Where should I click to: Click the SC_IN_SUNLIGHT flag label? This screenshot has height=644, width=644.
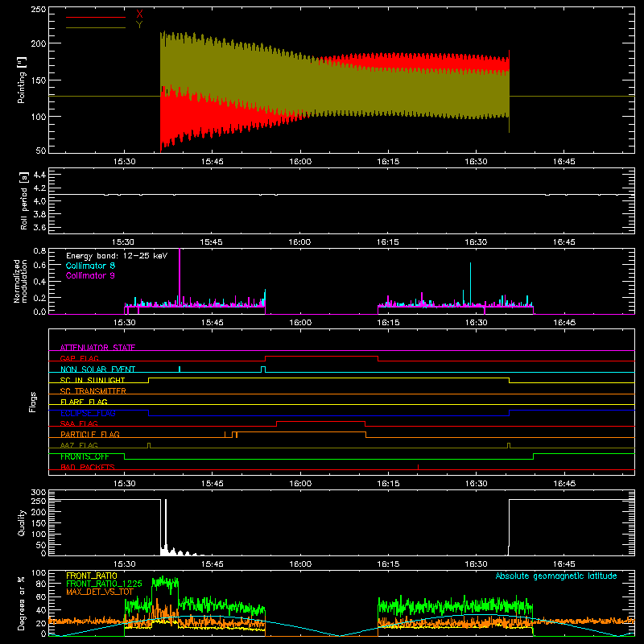click(93, 380)
